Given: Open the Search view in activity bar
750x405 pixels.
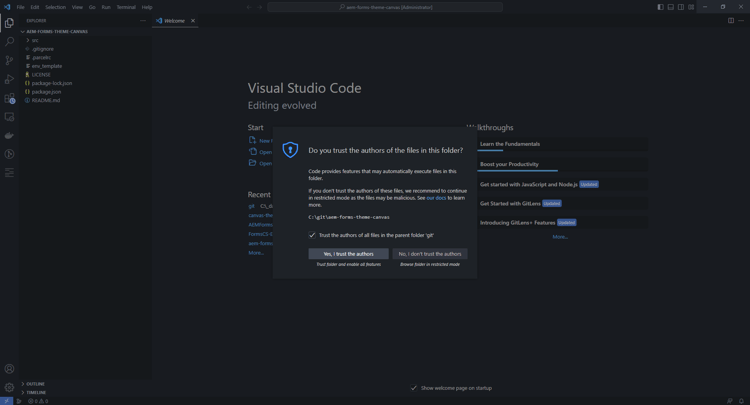Looking at the screenshot, I should pyautogui.click(x=9, y=41).
